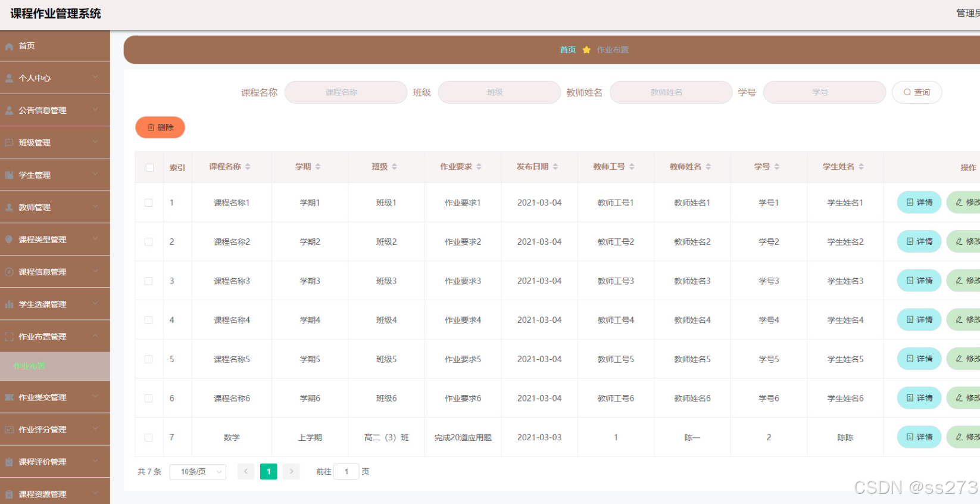The width and height of the screenshot is (980, 504).
Task: Check the row with 课程名称5
Action: point(149,359)
